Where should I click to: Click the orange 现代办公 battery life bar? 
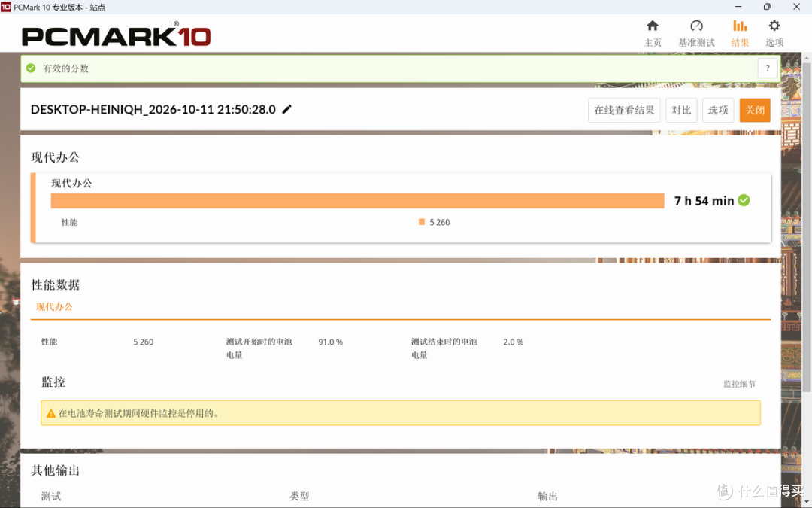click(357, 201)
